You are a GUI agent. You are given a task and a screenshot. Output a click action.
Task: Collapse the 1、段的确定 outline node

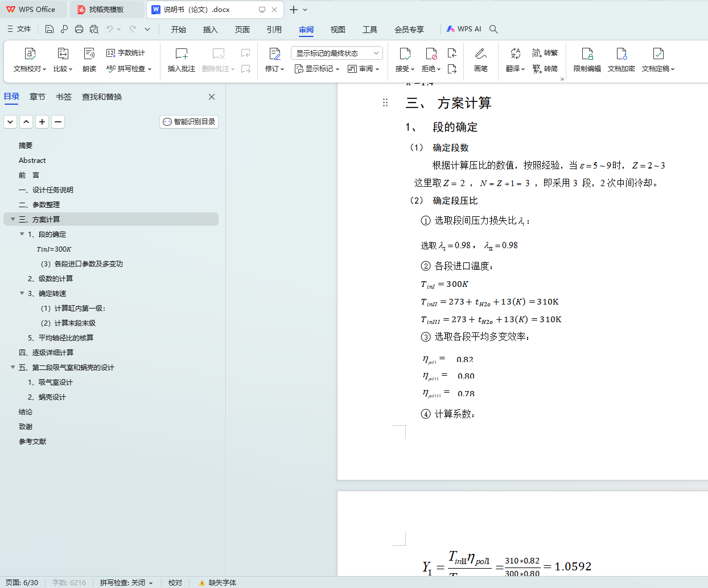click(22, 234)
